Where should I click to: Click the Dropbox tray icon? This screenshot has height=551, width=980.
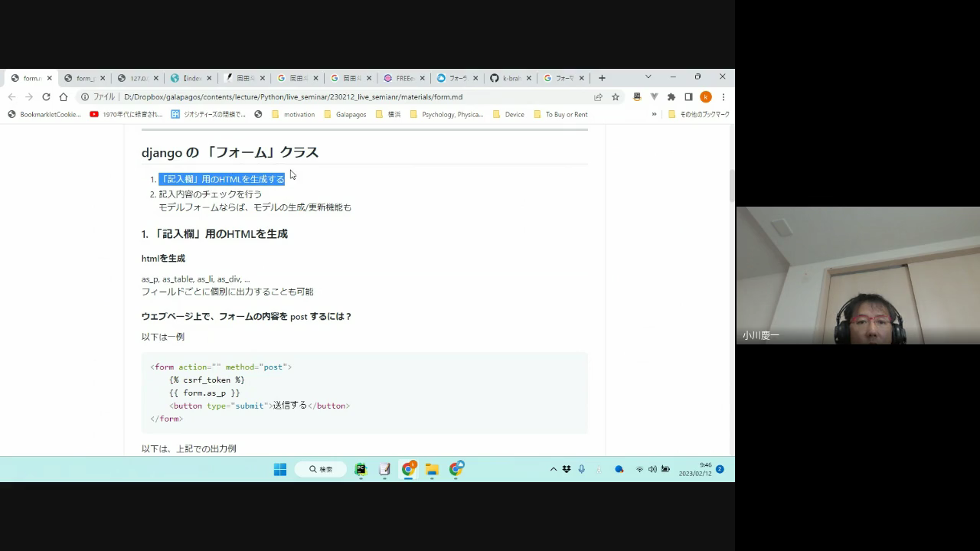567,469
